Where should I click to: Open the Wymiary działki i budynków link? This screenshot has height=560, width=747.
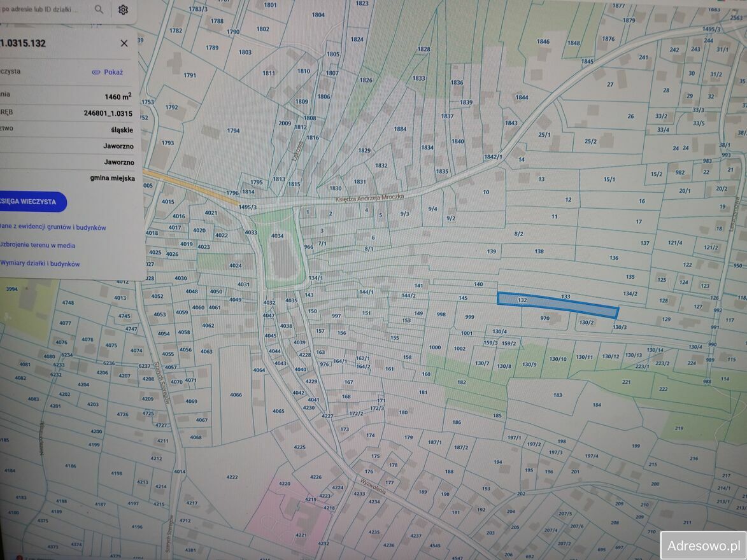(x=39, y=263)
